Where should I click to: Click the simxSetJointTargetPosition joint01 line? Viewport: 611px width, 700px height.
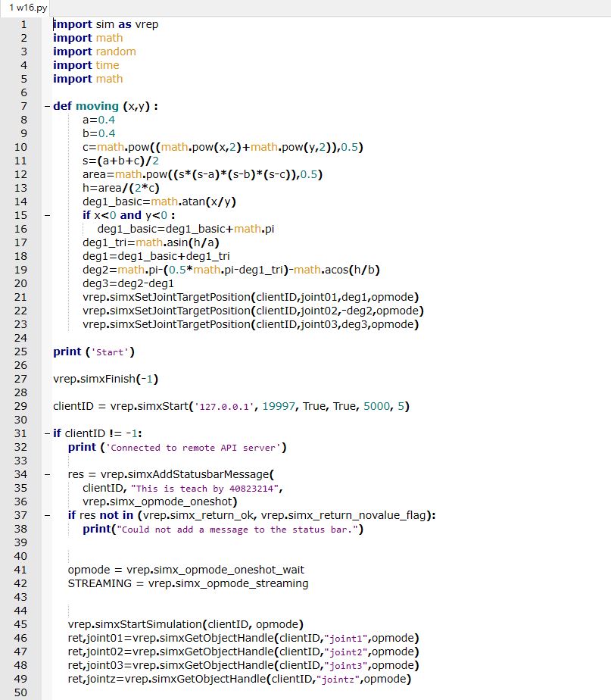(251, 297)
